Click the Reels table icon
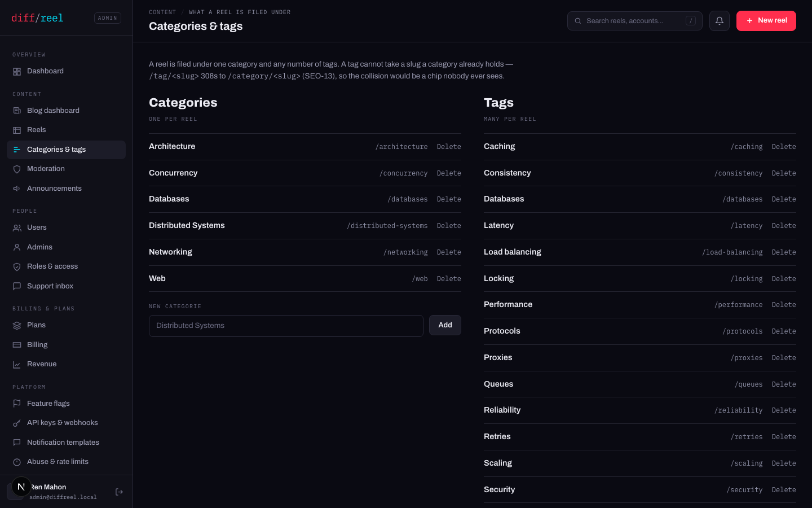Image resolution: width=812 pixels, height=508 pixels. (17, 130)
